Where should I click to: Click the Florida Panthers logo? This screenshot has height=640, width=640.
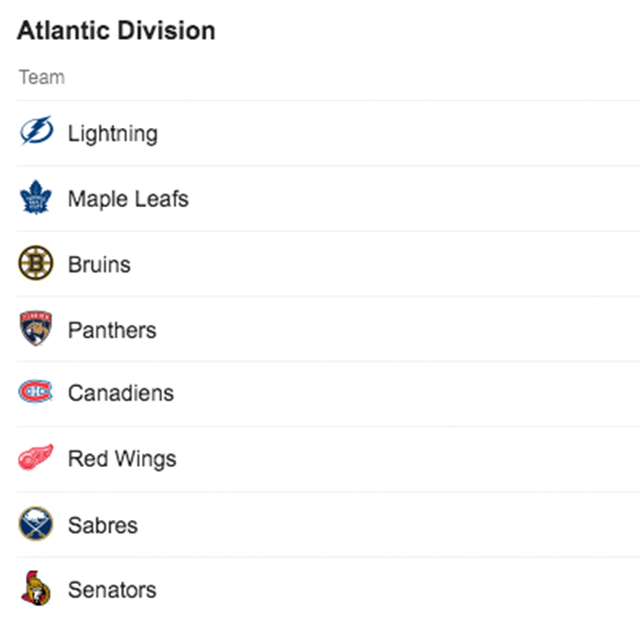point(35,329)
